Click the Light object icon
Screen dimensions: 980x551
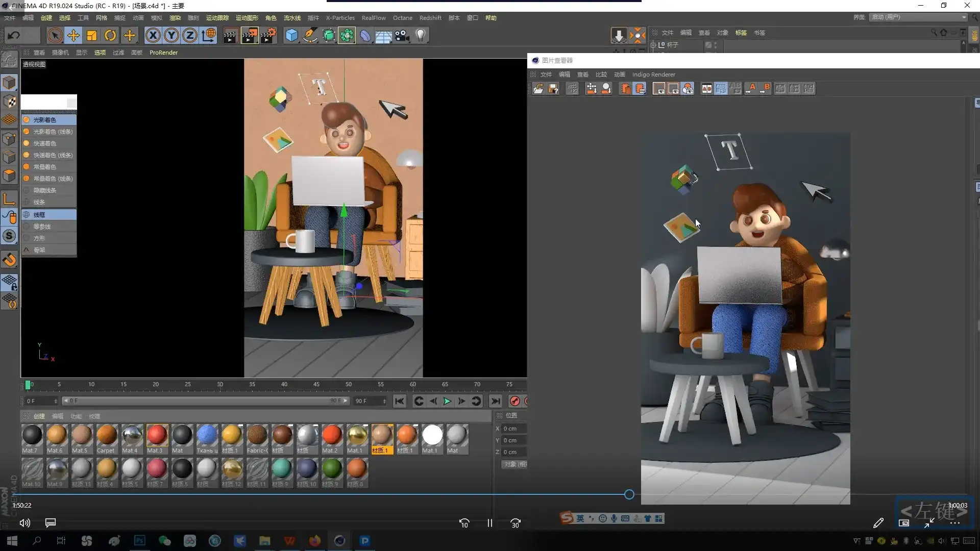pyautogui.click(x=421, y=35)
